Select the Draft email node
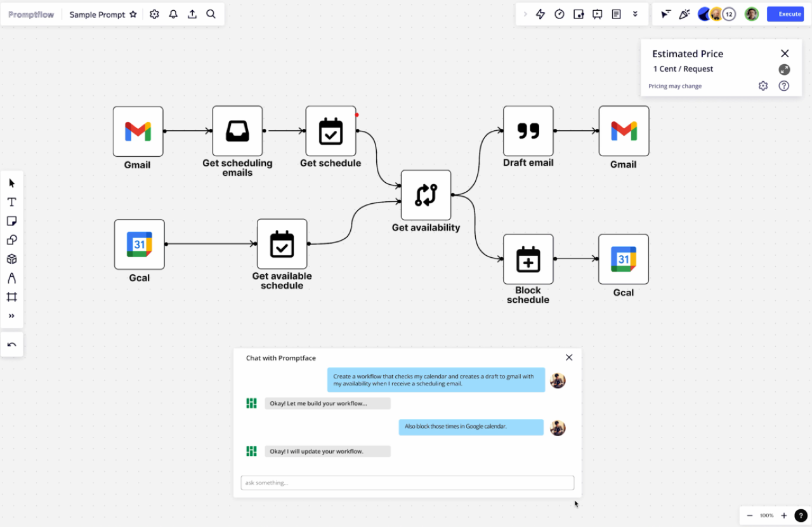This screenshot has width=812, height=527. click(x=528, y=131)
